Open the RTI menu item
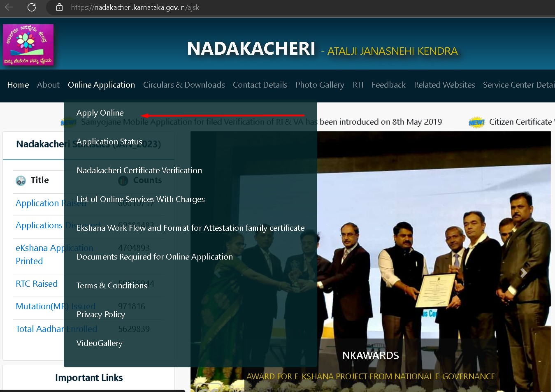 point(358,85)
